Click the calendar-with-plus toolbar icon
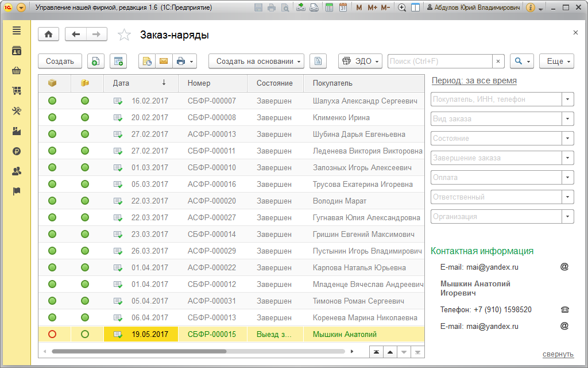 118,61
